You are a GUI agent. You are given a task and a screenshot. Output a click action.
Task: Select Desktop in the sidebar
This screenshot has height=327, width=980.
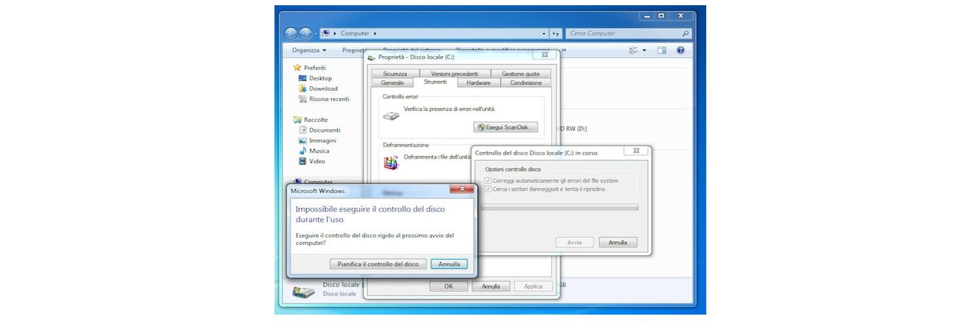pyautogui.click(x=320, y=78)
